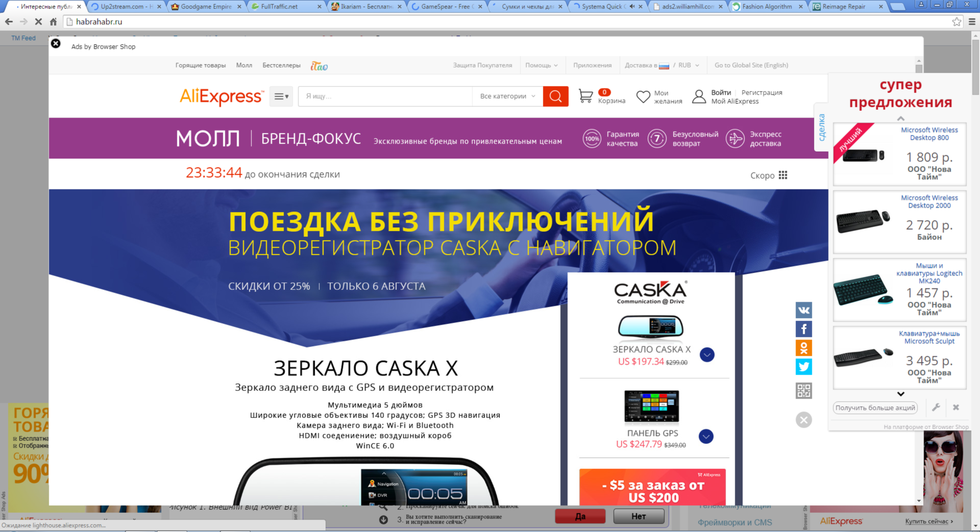The width and height of the screenshot is (980, 532).
Task: Expand the 'Панель GPS' product arrow
Action: coord(706,436)
